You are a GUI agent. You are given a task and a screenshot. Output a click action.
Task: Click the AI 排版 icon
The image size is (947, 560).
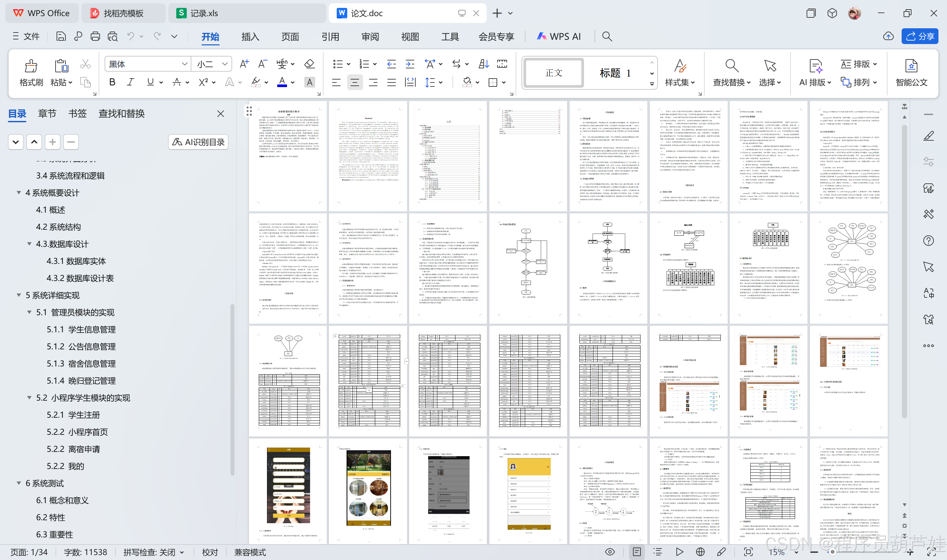(x=816, y=66)
